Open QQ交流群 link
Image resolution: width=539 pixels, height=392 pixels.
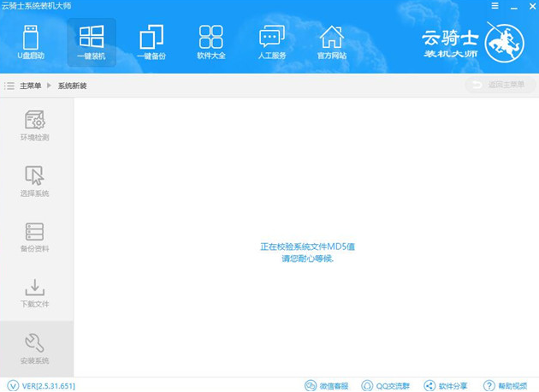(385, 386)
